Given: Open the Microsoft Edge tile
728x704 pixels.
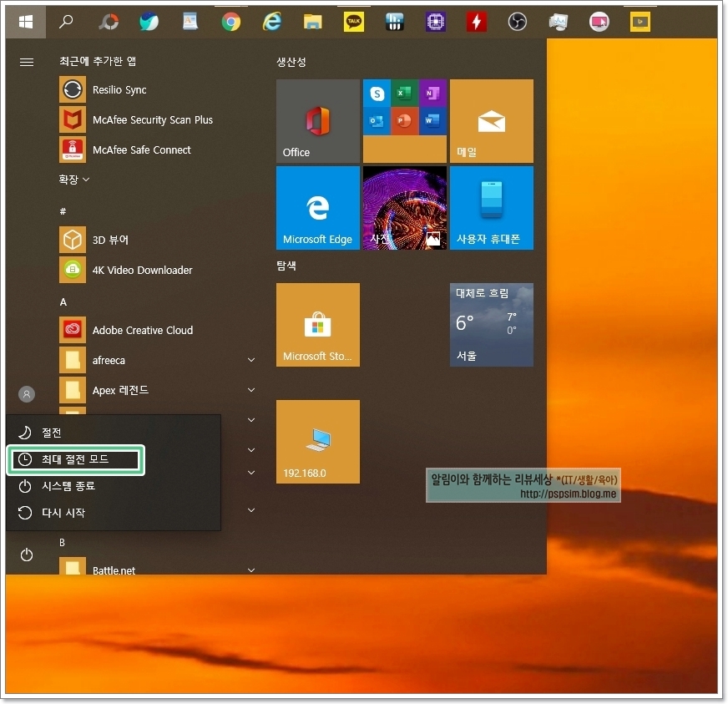Looking at the screenshot, I should click(x=318, y=208).
